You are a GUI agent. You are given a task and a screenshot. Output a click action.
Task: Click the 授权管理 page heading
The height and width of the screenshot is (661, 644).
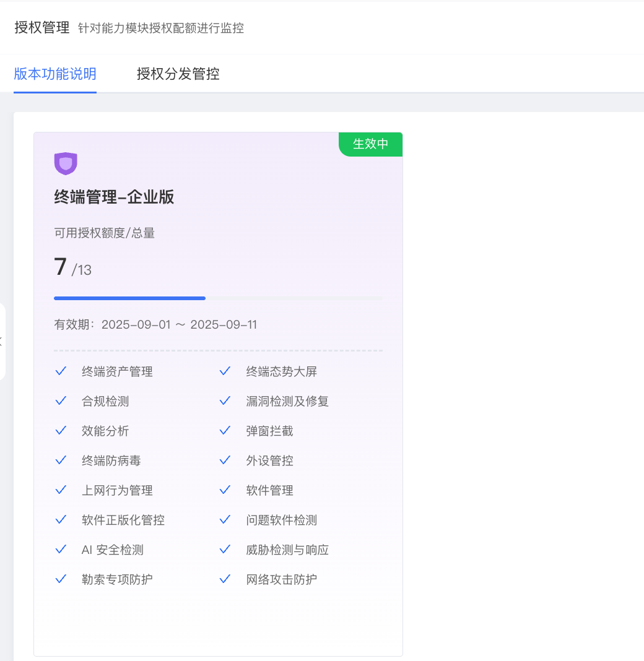(x=41, y=28)
